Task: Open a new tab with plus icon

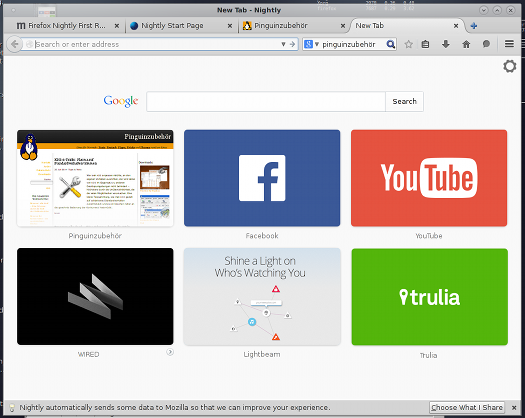Action: [x=473, y=25]
